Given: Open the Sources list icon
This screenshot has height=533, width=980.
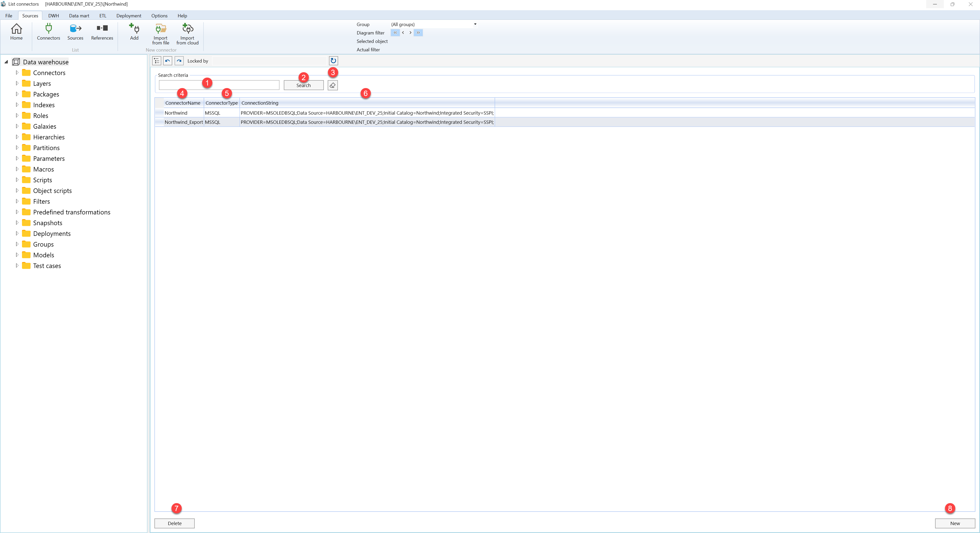Looking at the screenshot, I should click(x=75, y=32).
